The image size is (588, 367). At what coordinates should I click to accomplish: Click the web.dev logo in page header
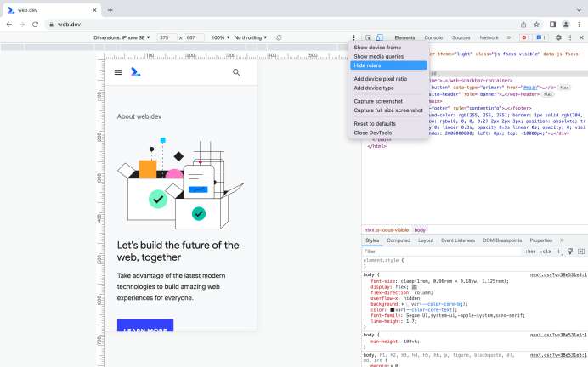click(x=135, y=72)
